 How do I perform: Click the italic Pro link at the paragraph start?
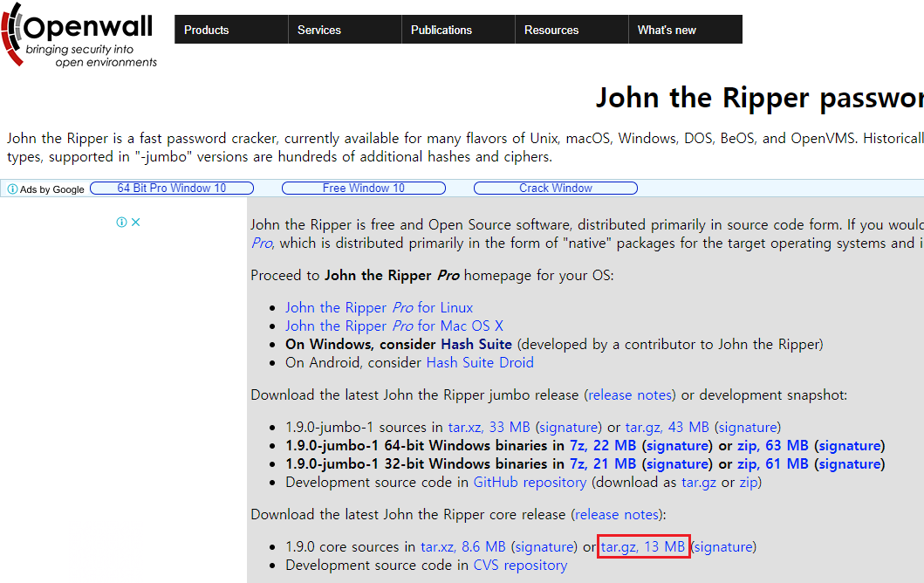click(262, 243)
